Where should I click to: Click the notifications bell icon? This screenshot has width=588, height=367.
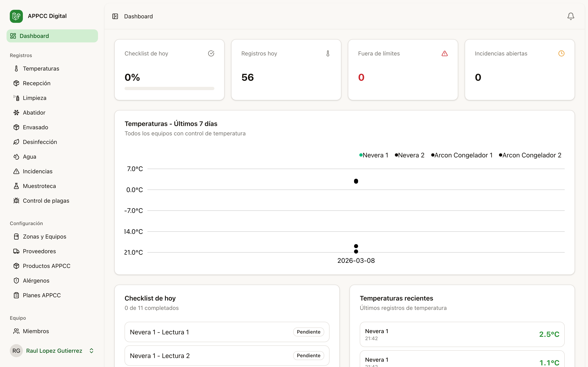point(570,16)
